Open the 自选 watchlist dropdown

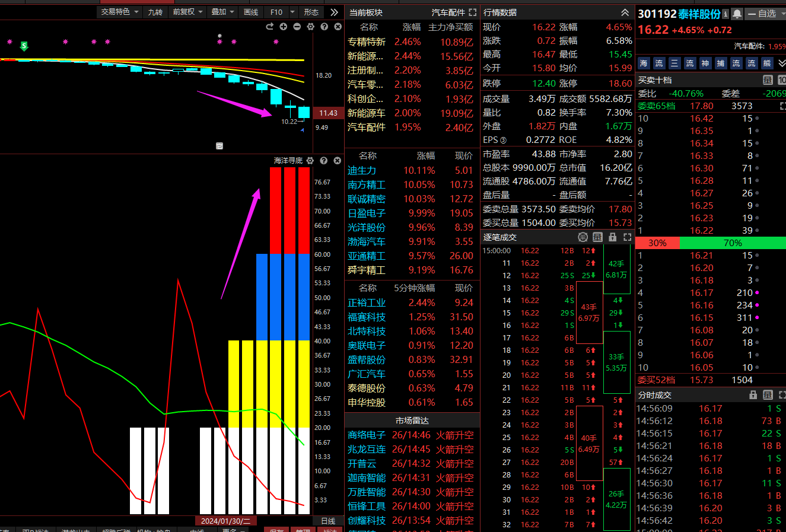pos(766,14)
